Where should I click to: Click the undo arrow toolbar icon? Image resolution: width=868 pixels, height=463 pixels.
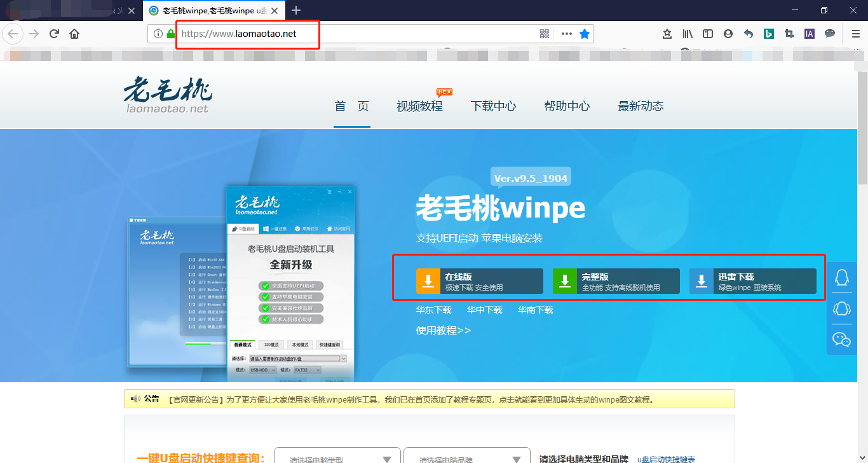point(749,34)
